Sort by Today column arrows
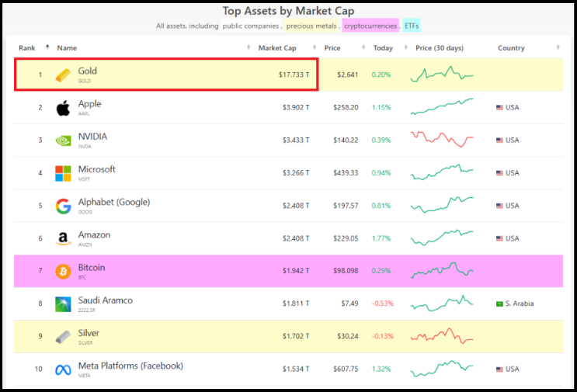This screenshot has width=577, height=392. pos(406,47)
